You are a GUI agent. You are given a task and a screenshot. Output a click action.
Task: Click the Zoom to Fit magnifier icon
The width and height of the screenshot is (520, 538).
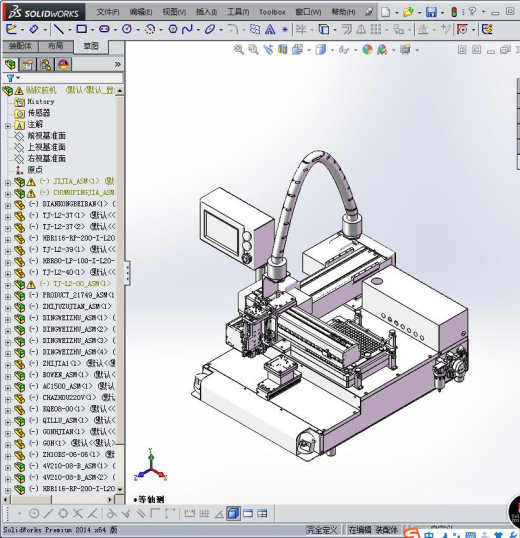tap(239, 50)
